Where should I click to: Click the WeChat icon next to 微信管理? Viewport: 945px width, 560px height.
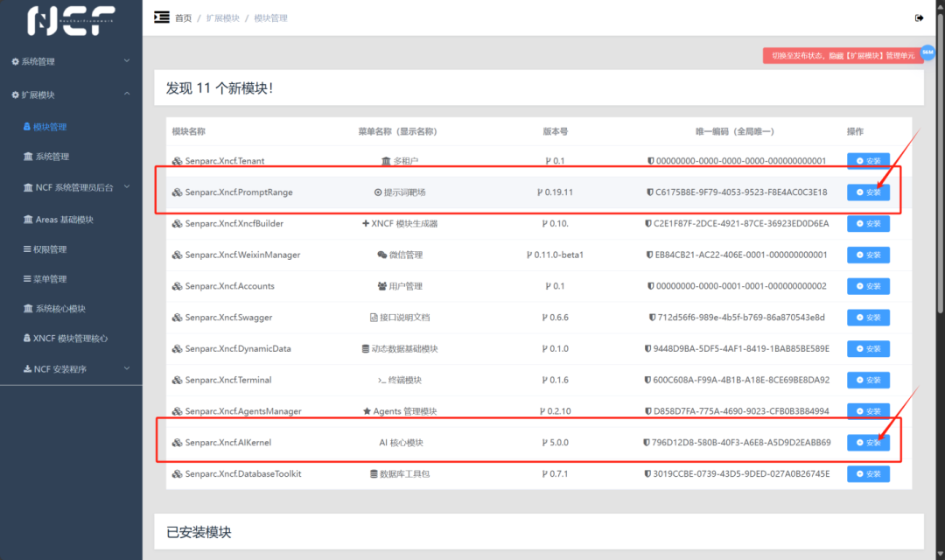(382, 255)
